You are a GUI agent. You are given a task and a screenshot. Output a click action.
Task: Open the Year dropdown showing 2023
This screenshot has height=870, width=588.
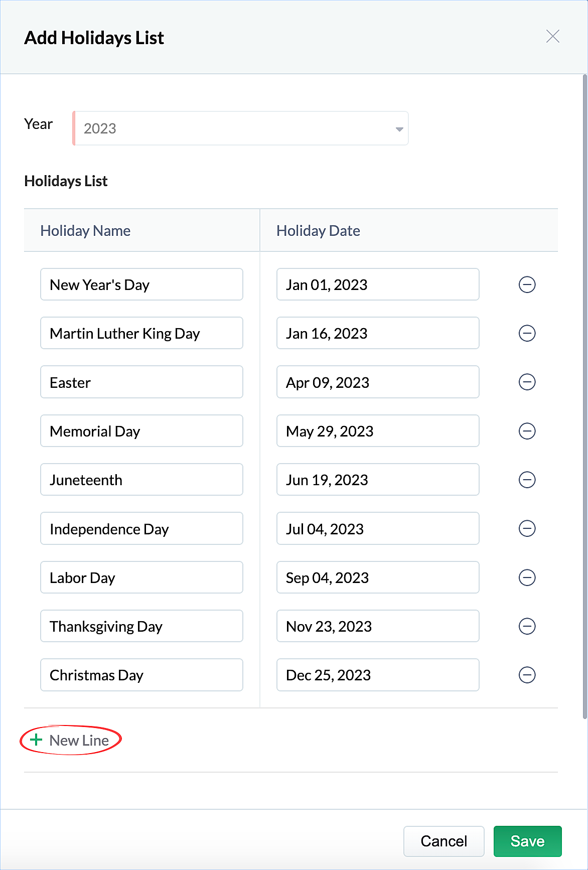tap(241, 128)
